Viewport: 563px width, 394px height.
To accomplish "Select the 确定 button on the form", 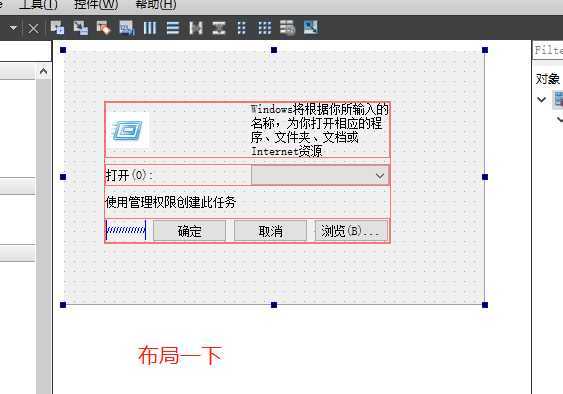I will point(190,231).
